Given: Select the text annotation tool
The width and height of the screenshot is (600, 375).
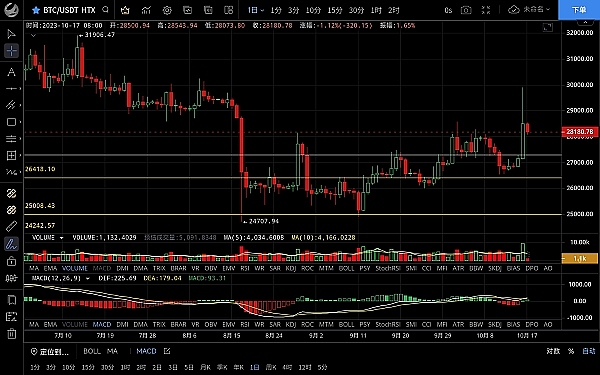Looking at the screenshot, I should point(11,72).
